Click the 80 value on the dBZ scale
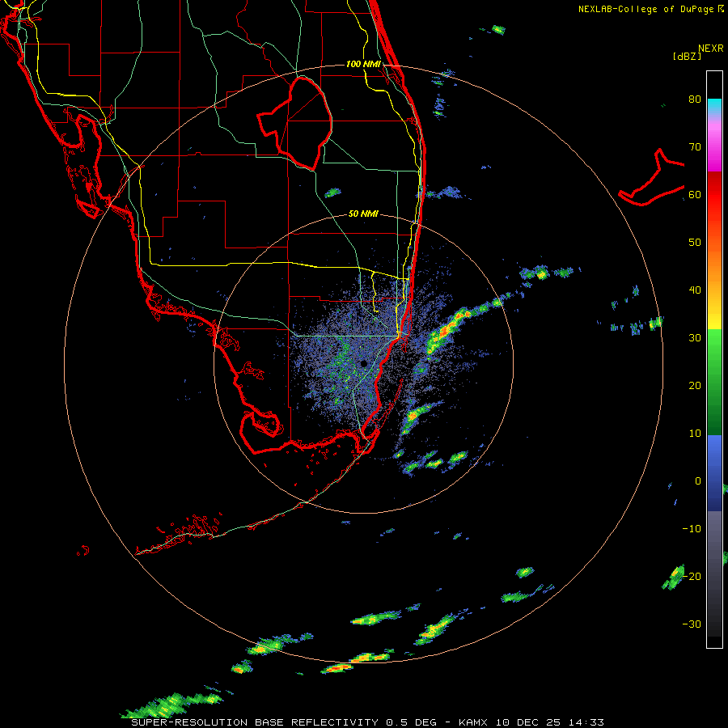728x728 pixels. (x=695, y=99)
